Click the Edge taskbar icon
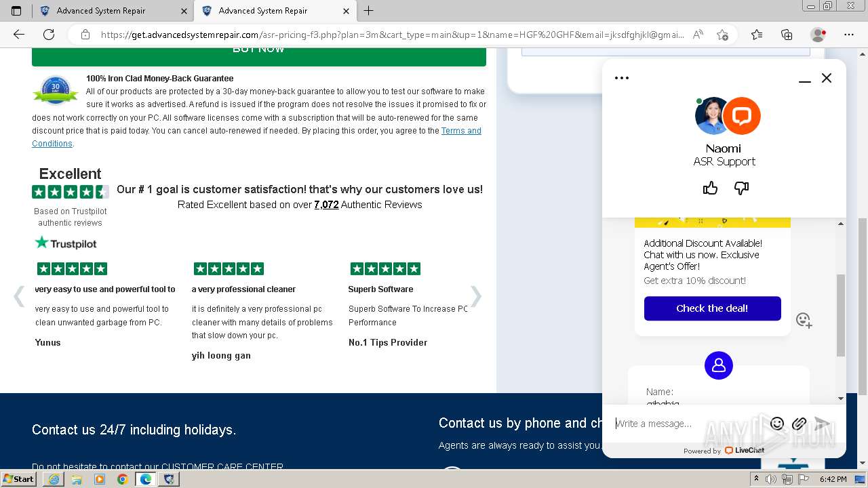The image size is (868, 488). pyautogui.click(x=145, y=479)
